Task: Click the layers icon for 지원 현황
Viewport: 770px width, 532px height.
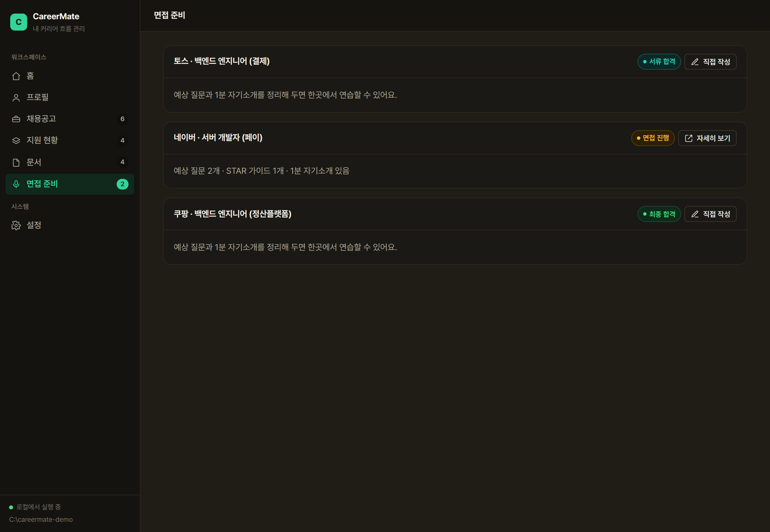Action: (16, 140)
